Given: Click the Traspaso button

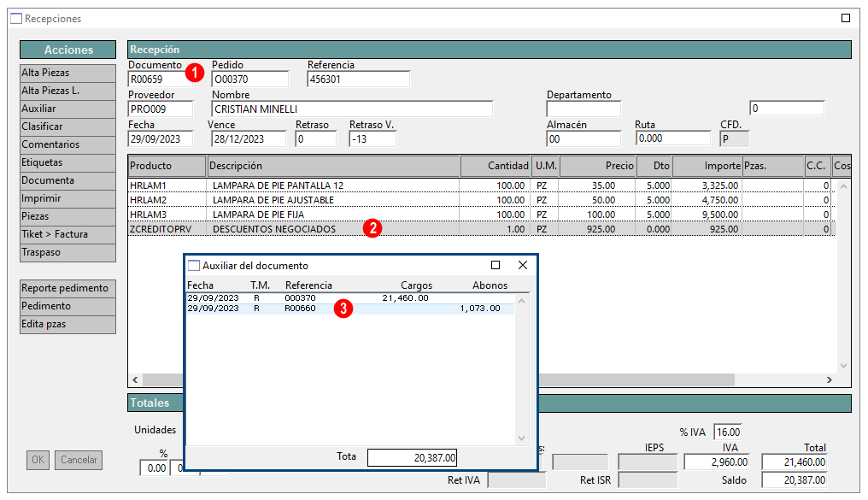Looking at the screenshot, I should [67, 252].
